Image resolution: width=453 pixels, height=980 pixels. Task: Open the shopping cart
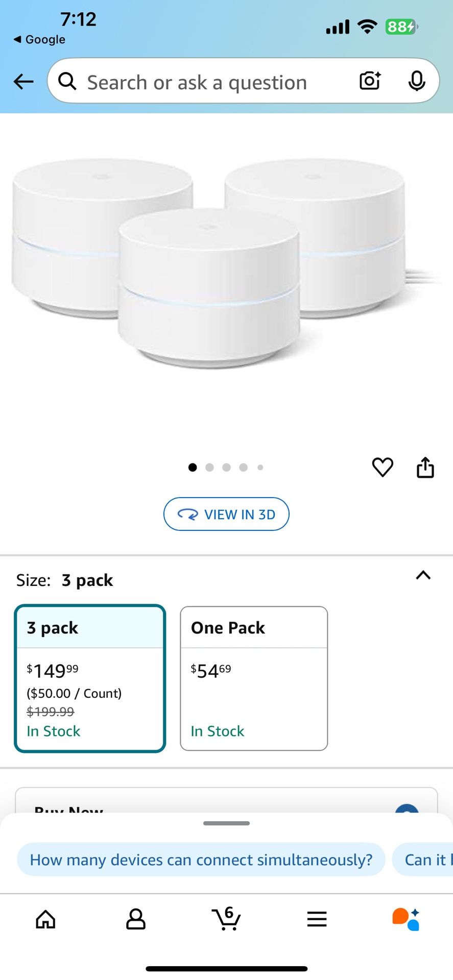click(x=226, y=919)
